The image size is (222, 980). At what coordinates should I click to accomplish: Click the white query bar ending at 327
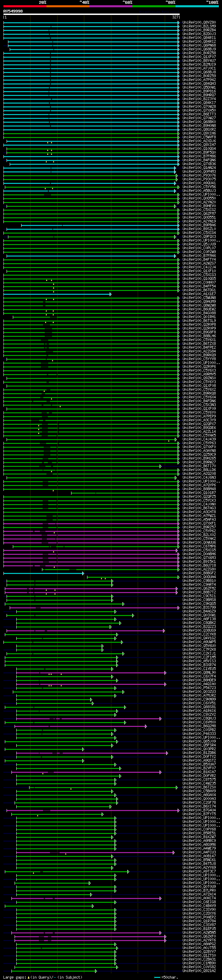92,15
